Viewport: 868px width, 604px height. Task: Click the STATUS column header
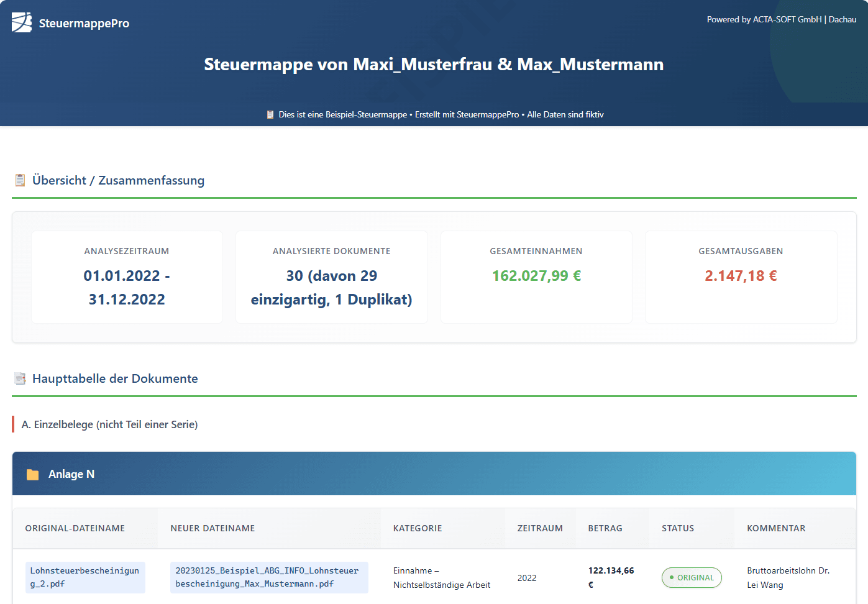click(678, 528)
